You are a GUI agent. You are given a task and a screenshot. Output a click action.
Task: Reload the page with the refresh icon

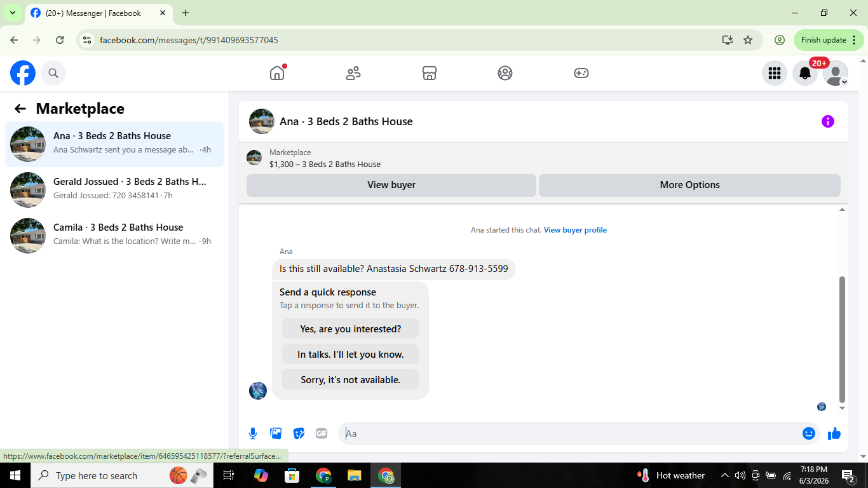point(60,40)
